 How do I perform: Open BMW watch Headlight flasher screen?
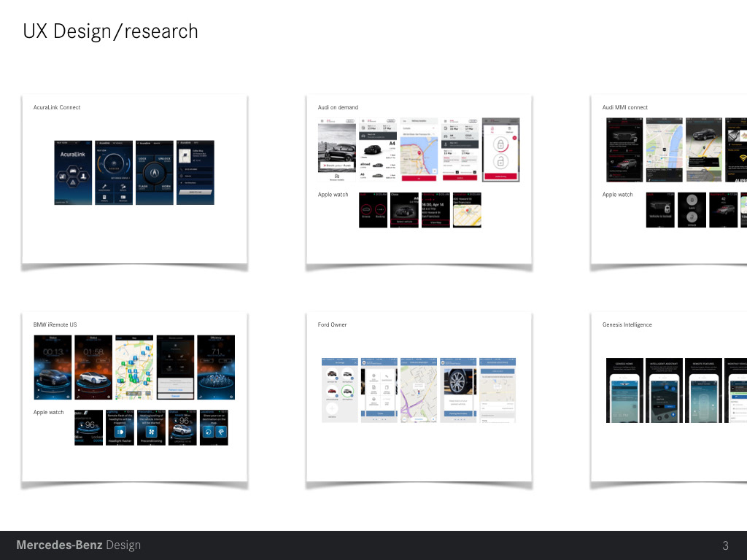pos(120,427)
